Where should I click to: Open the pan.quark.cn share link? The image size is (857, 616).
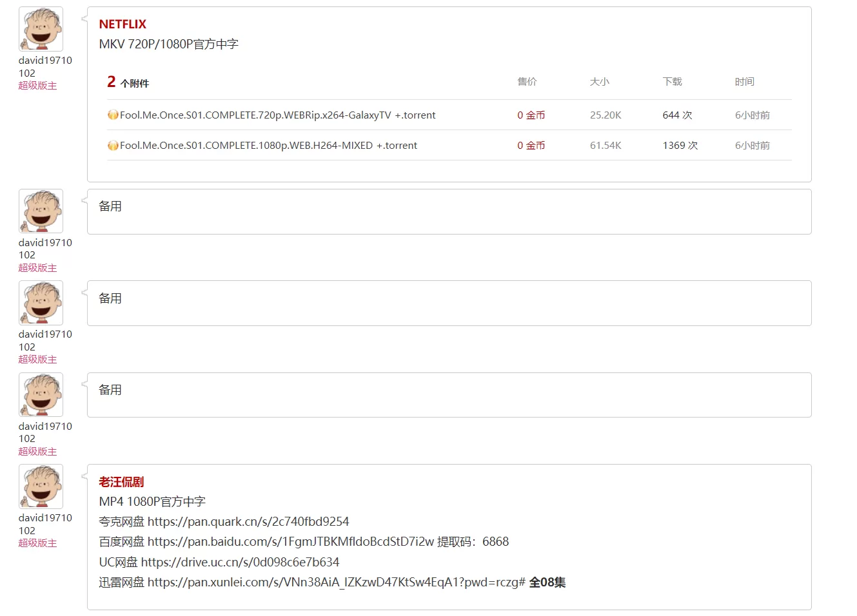248,521
